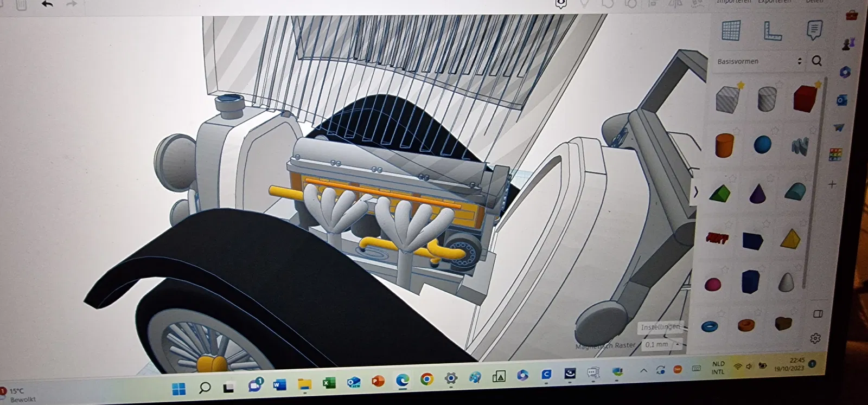The height and width of the screenshot is (405, 868).
Task: Select the blue sphere shape
Action: [762, 145]
